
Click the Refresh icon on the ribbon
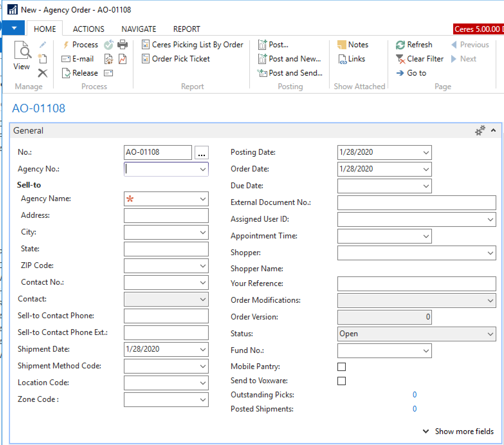(400, 44)
